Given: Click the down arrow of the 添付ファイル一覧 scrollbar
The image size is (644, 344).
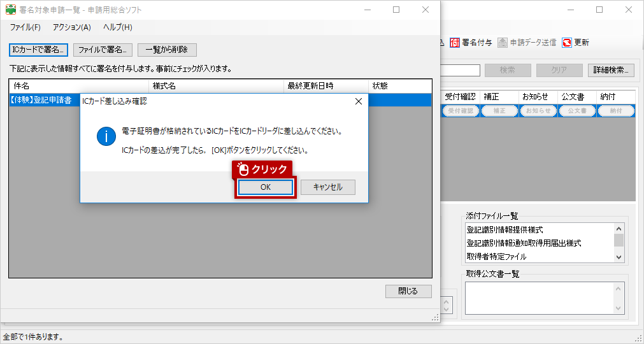Looking at the screenshot, I should point(619,257).
